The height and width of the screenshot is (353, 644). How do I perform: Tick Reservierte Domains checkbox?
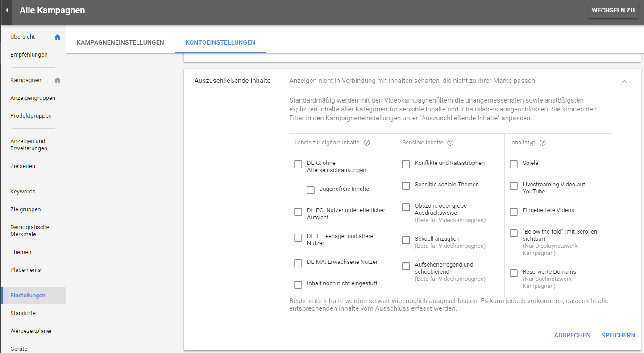click(514, 273)
